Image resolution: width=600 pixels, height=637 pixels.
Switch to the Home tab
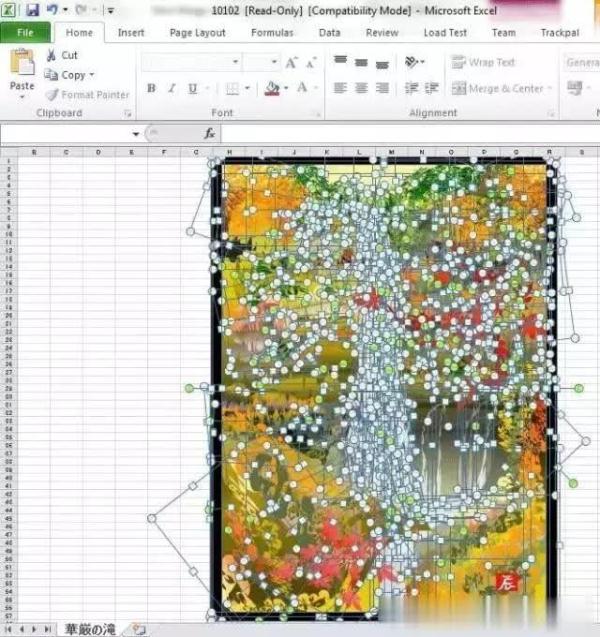(79, 32)
